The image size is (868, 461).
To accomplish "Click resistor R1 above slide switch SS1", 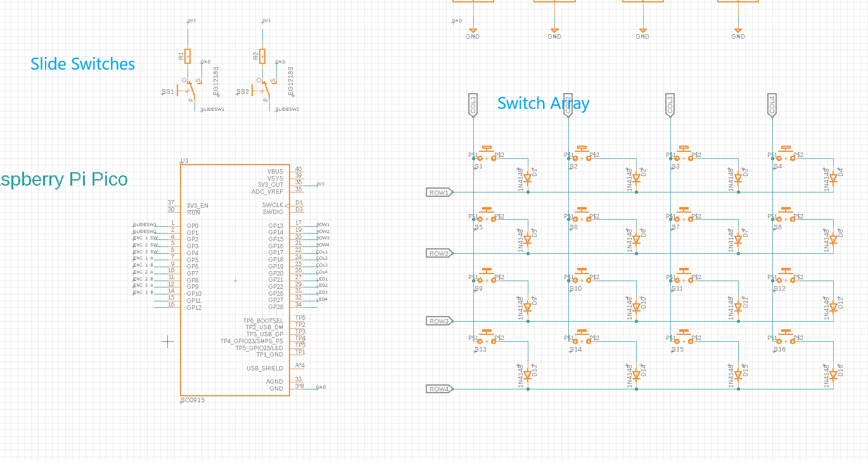I will coord(187,57).
